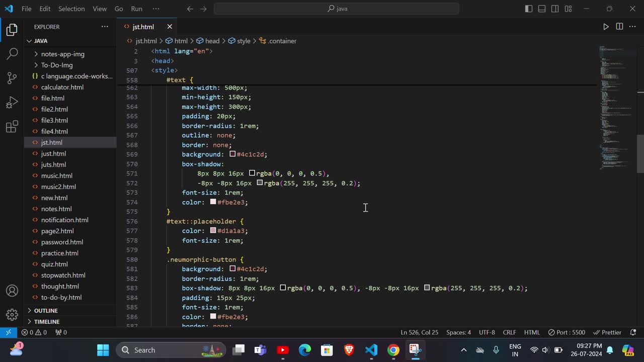The width and height of the screenshot is (644, 362).
Task: Toggle the Primary Side Bar layout button
Action: [x=529, y=9]
